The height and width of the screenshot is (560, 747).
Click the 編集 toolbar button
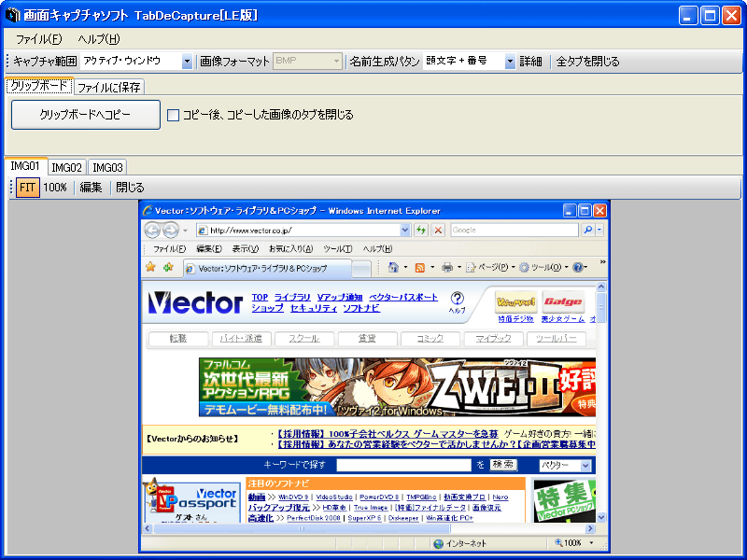click(x=91, y=188)
